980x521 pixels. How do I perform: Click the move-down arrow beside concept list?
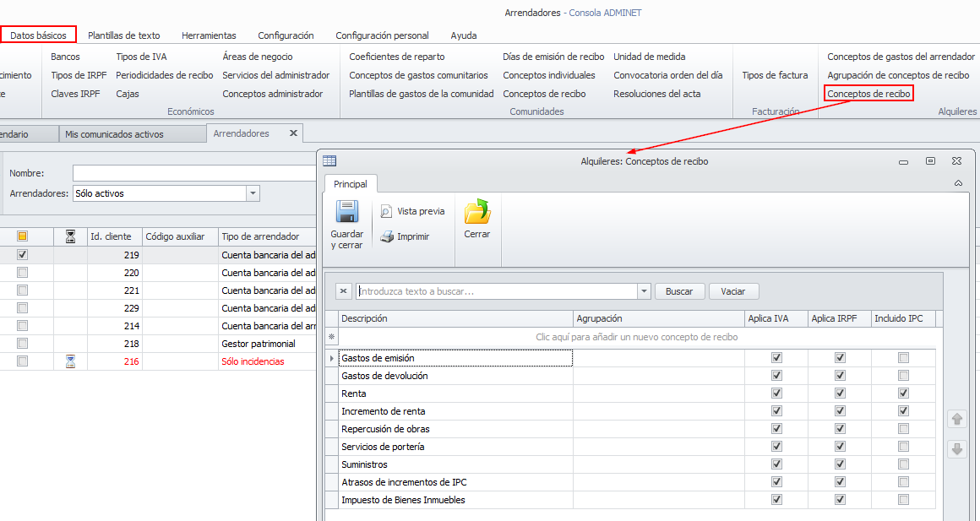(x=957, y=448)
